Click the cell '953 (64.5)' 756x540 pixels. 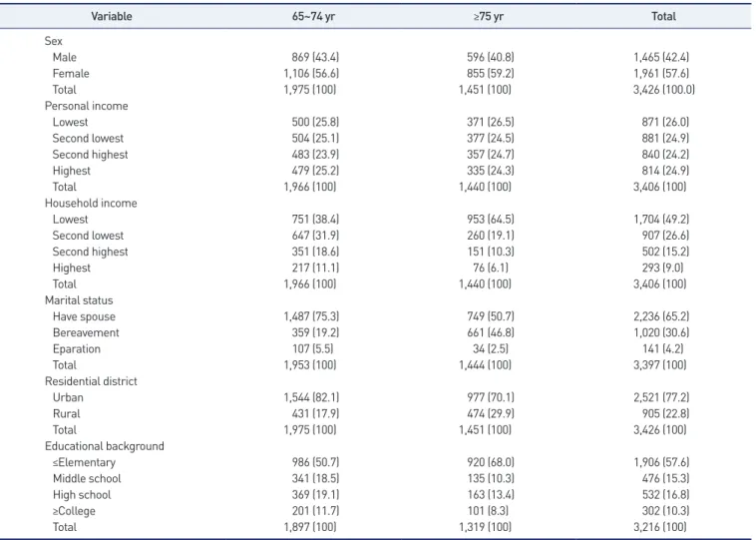coord(491,220)
